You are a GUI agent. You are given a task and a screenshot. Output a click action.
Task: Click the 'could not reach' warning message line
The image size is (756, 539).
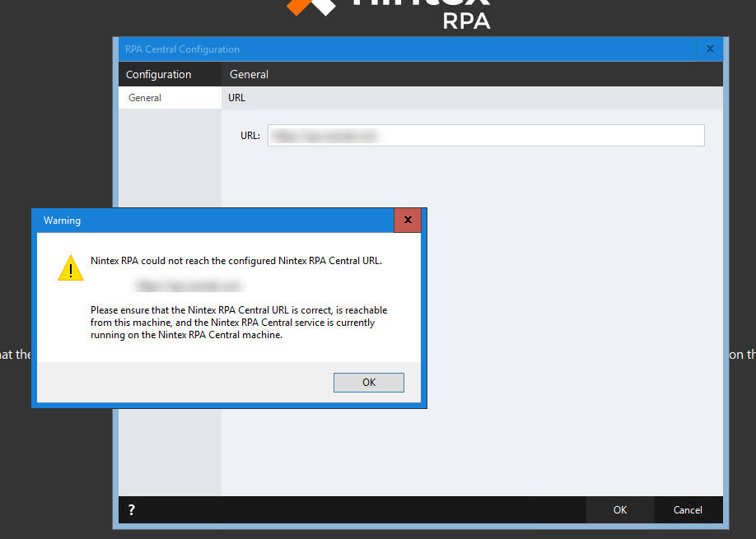point(236,261)
